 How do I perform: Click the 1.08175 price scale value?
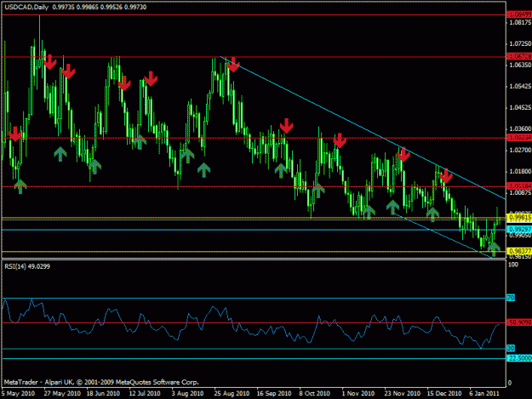point(520,22)
